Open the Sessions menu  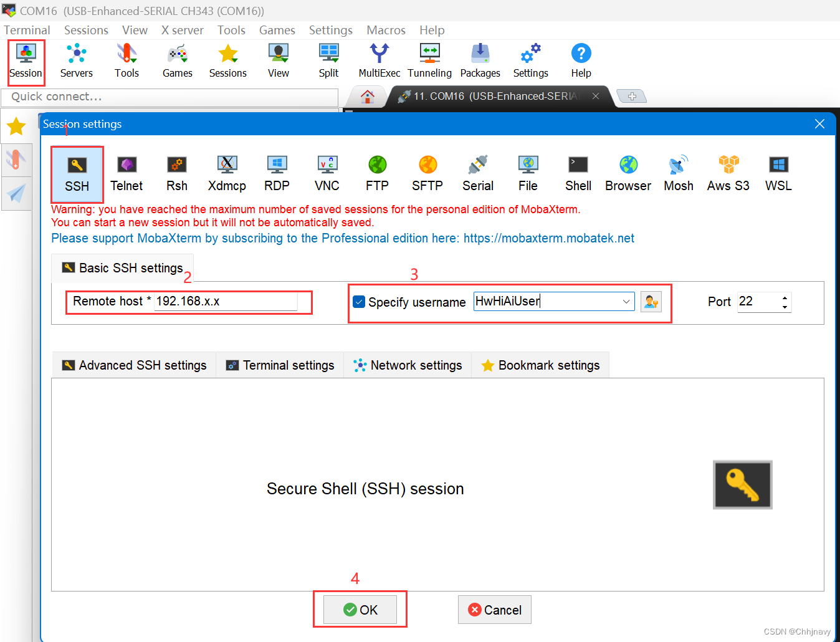(x=86, y=30)
